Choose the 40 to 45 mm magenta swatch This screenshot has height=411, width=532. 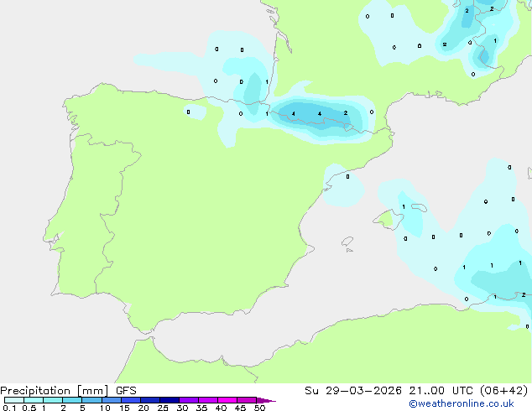click(x=227, y=400)
